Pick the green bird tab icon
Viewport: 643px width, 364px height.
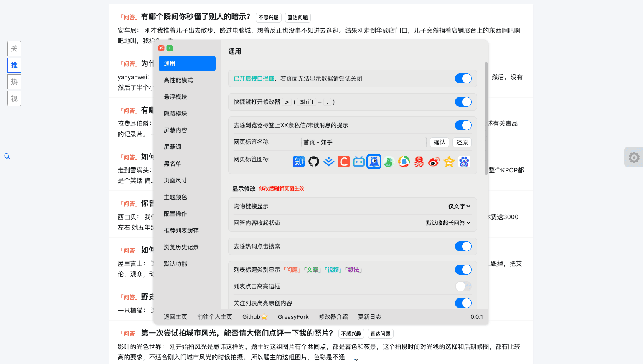tap(389, 162)
